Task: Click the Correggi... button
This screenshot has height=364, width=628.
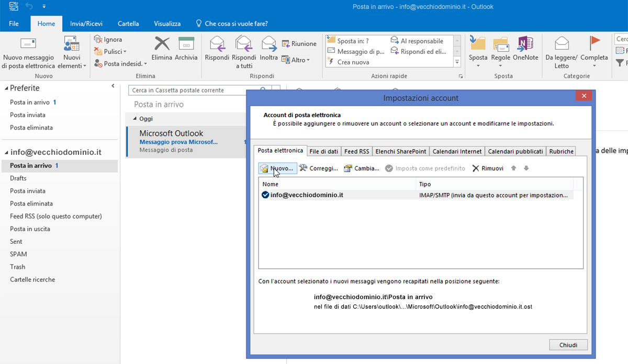Action: tap(319, 168)
